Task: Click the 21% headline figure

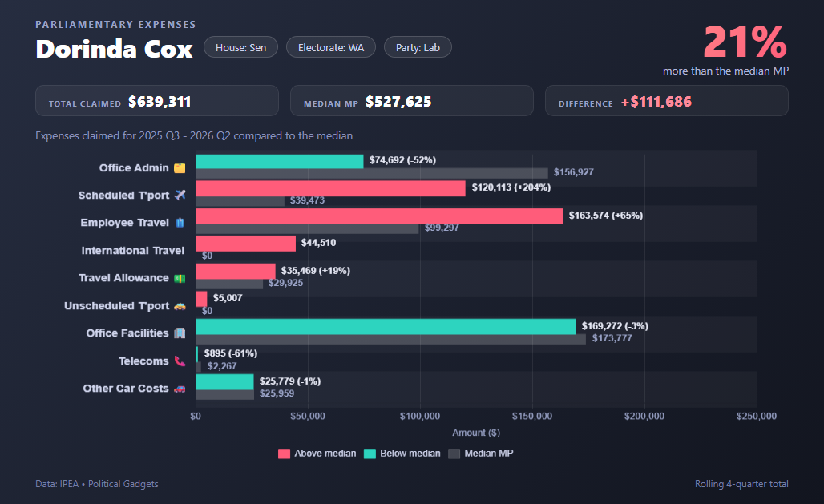Action: [745, 42]
